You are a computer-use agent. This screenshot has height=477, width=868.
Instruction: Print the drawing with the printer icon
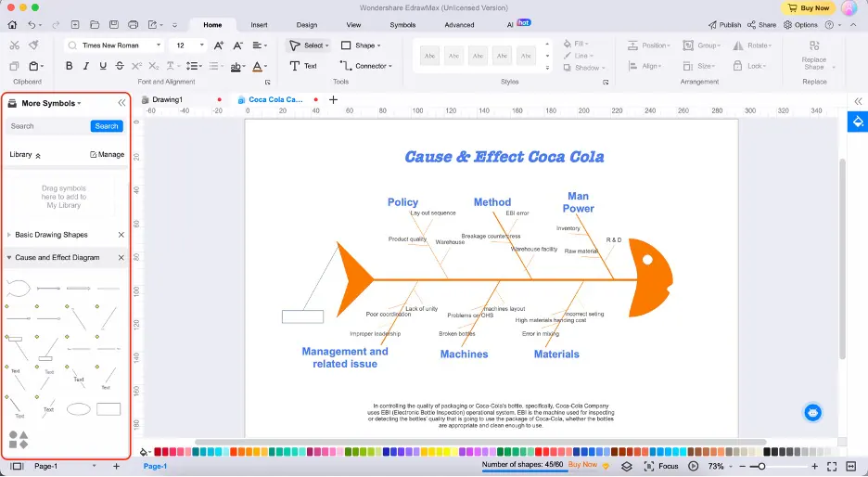point(133,25)
